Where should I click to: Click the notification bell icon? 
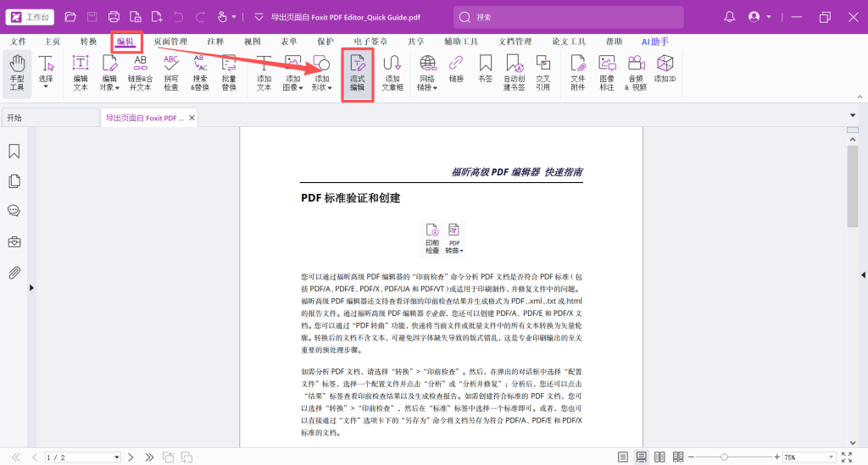730,17
